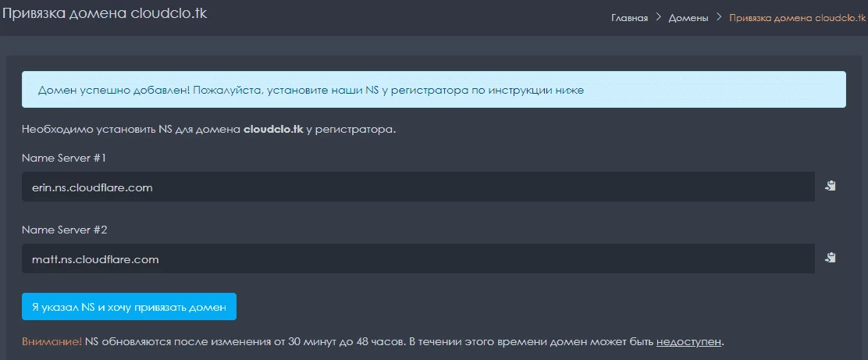Copy the erin.ns.cloudflare.com name server
The image size is (868, 360).
click(830, 186)
